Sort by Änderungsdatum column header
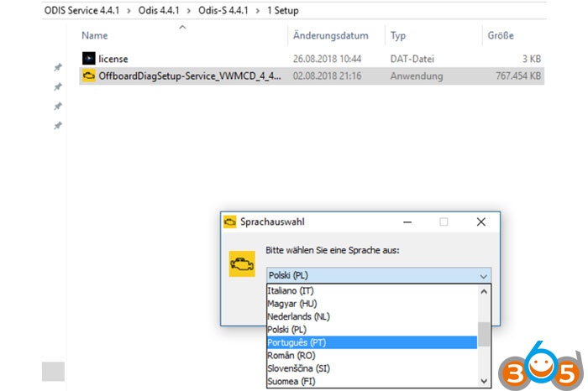Image resolution: width=588 pixels, height=391 pixels. [x=331, y=36]
